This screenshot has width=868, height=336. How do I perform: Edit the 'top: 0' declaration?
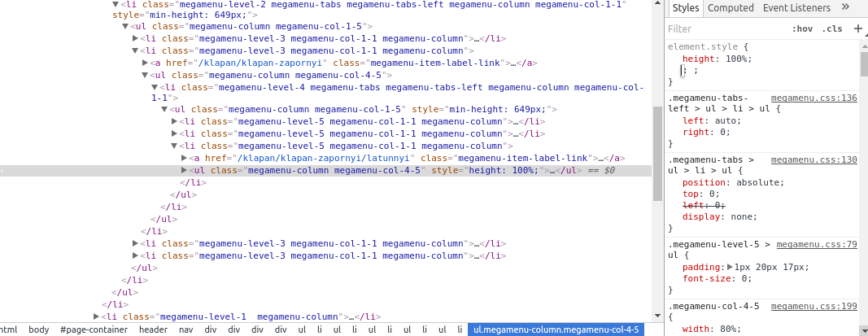[x=700, y=194]
